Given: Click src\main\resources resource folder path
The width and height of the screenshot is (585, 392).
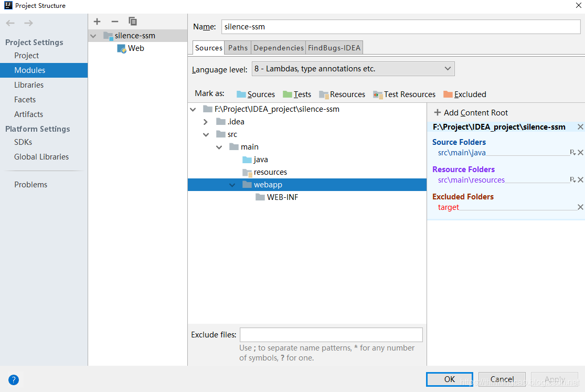Looking at the screenshot, I should 471,179.
